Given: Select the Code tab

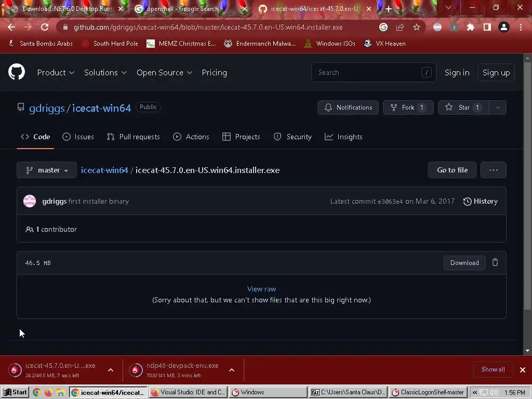Looking at the screenshot, I should pyautogui.click(x=35, y=137).
